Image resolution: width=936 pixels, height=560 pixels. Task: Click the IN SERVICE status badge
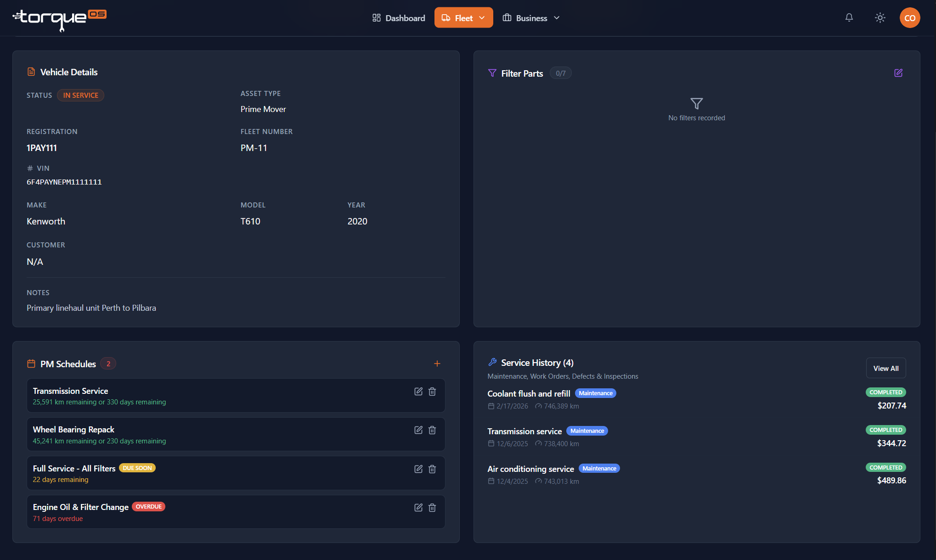(80, 95)
